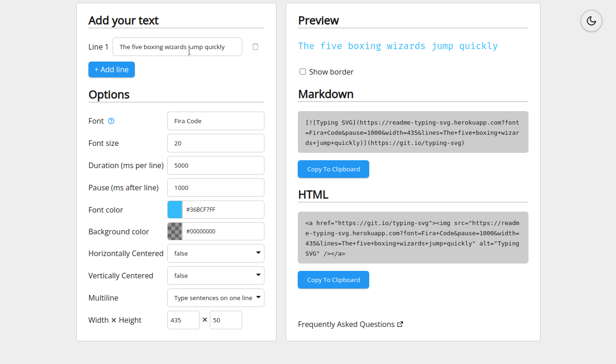616x364 pixels.
Task: Select the Markdown code block text
Action: coord(412,132)
